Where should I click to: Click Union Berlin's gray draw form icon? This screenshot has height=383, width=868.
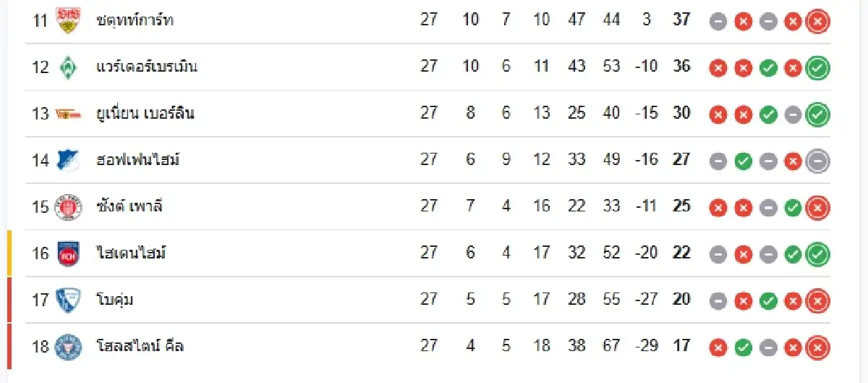tap(793, 114)
